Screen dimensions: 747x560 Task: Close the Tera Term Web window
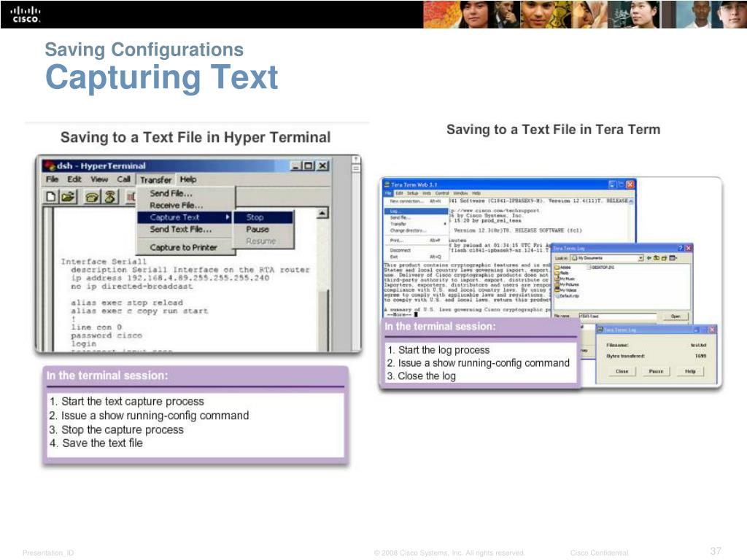[630, 184]
